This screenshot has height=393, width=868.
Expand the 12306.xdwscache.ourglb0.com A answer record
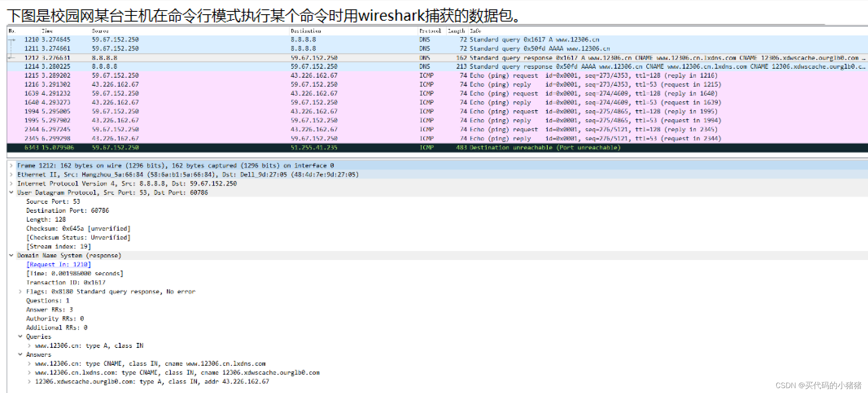pyautogui.click(x=29, y=381)
